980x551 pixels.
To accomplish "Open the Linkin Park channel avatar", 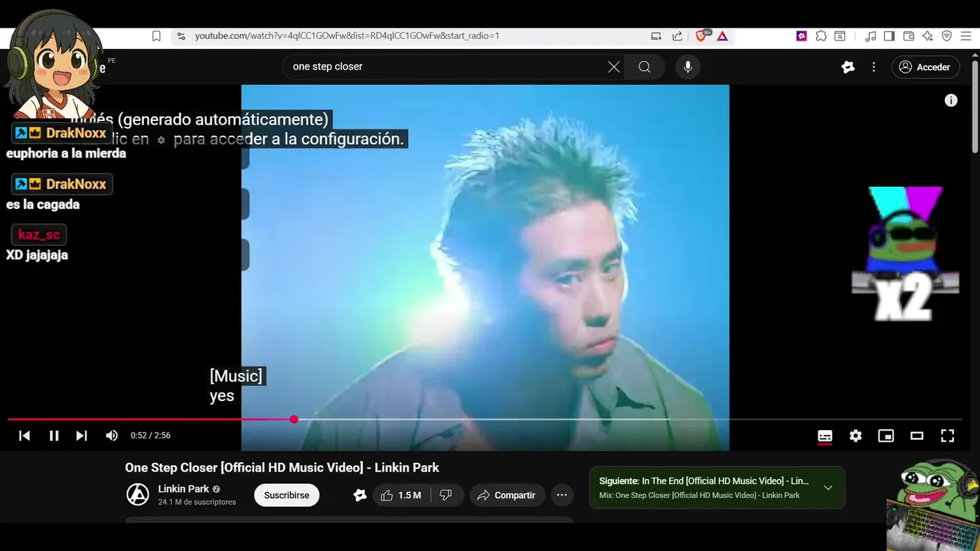I will (138, 494).
